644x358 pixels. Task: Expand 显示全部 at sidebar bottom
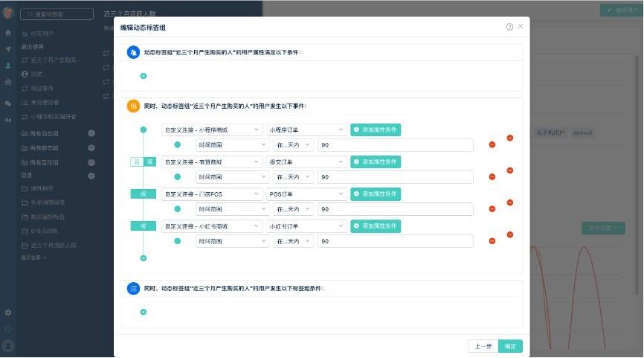point(33,258)
